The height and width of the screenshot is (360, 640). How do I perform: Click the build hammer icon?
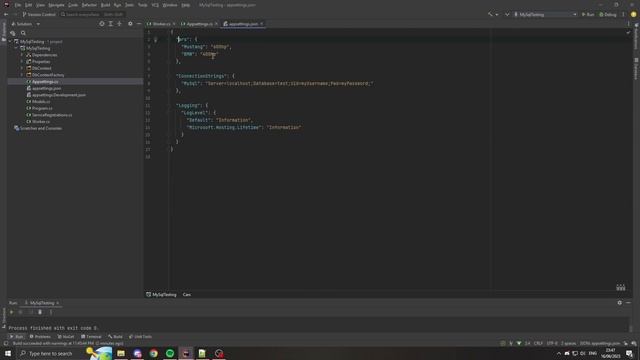pos(490,14)
